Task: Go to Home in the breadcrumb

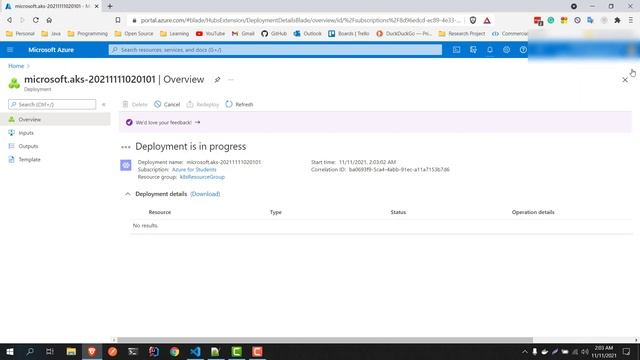Action: 16,66
